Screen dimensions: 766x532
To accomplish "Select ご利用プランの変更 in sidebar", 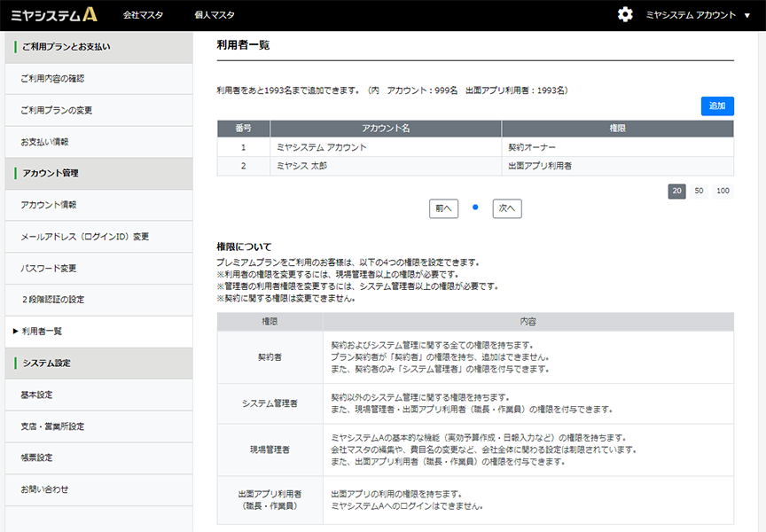I will tap(98, 111).
